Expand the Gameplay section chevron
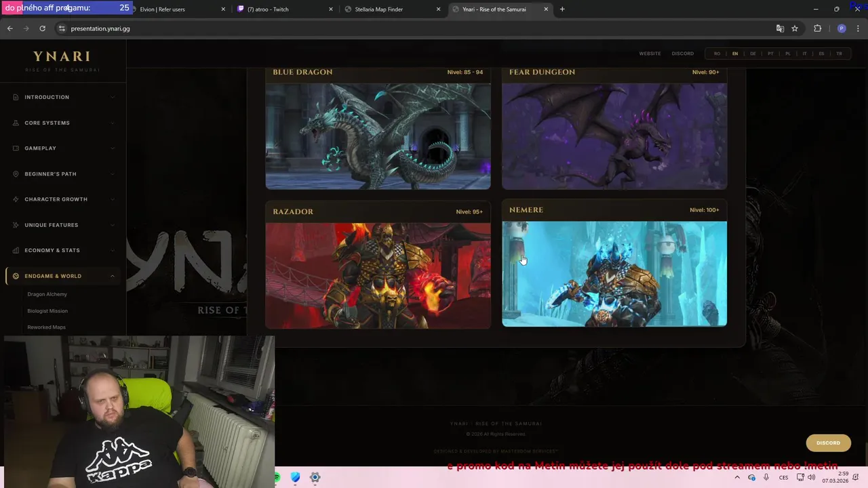This screenshot has height=488, width=868. tap(113, 148)
